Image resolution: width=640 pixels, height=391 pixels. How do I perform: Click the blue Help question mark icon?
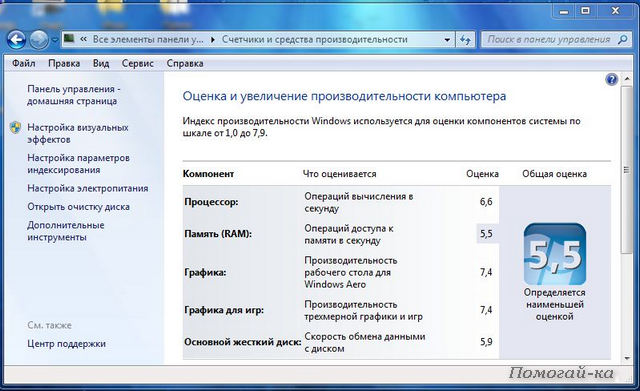(611, 79)
